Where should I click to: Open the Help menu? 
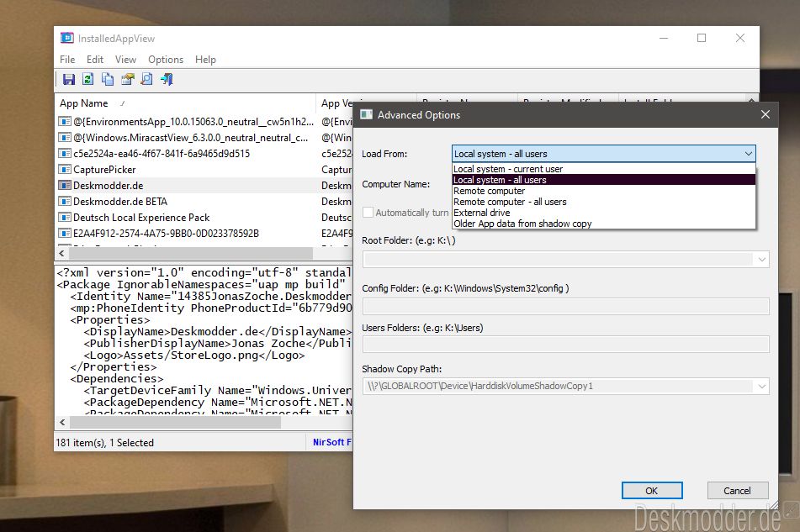[205, 60]
